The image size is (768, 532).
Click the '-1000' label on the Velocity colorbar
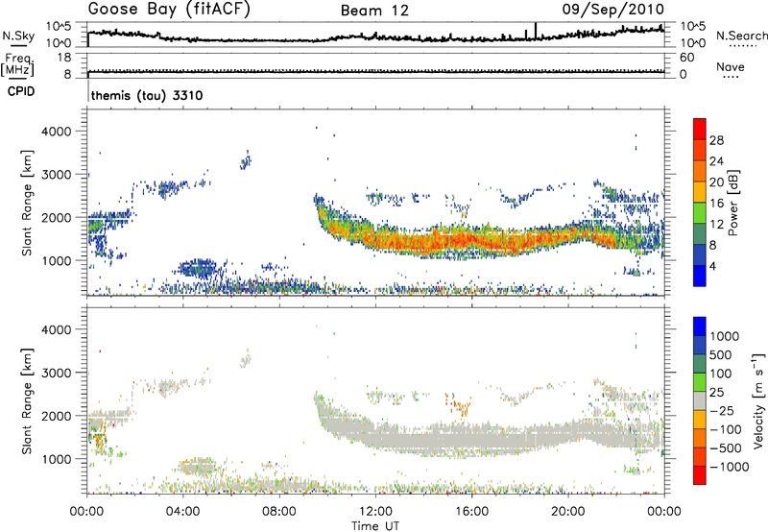(729, 467)
